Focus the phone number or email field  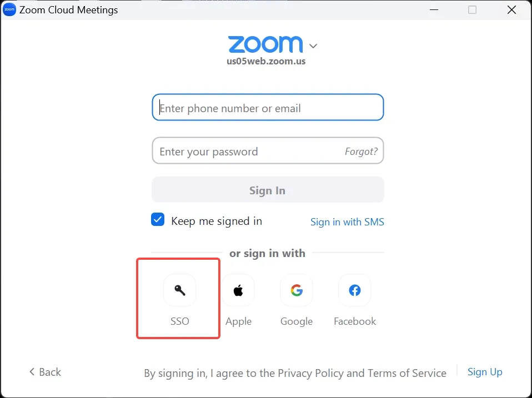(x=268, y=108)
